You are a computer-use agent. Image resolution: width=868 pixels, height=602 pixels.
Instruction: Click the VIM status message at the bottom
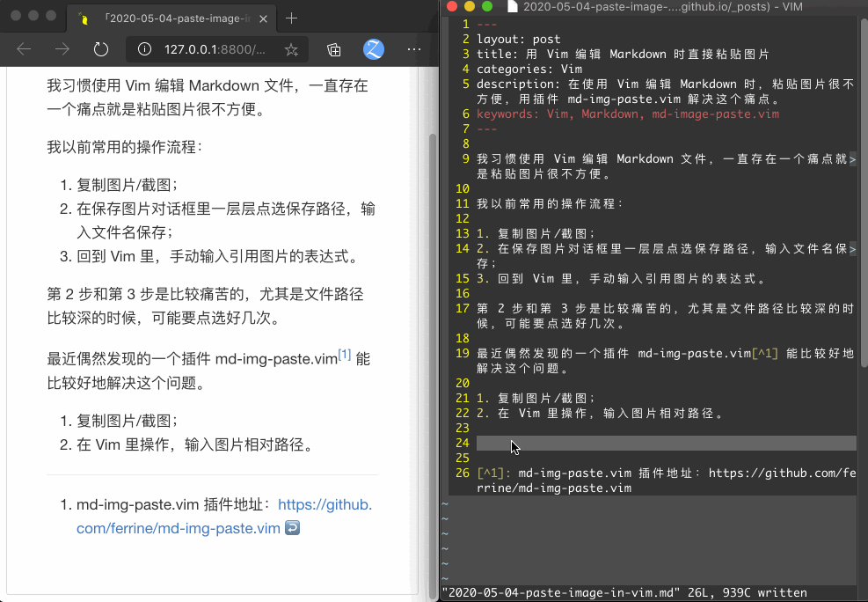(624, 592)
